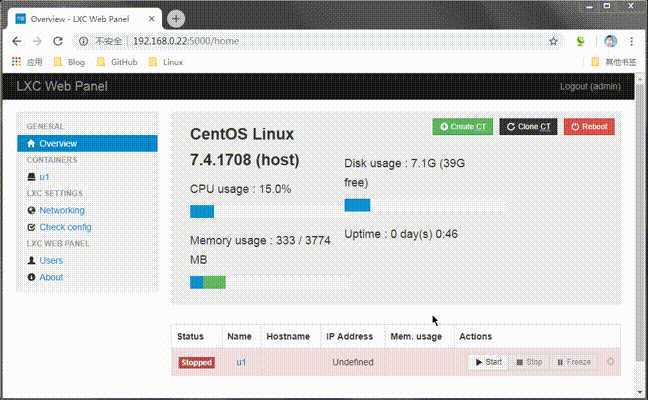Image resolution: width=648 pixels, height=400 pixels.
Task: Open Networking settings in sidebar
Action: tap(62, 210)
